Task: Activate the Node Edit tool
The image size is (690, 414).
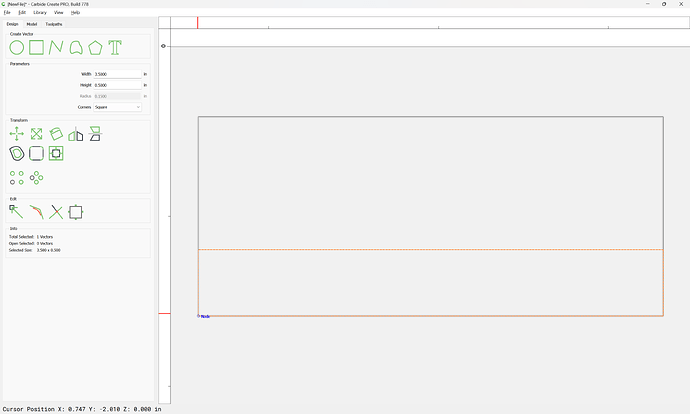Action: 17,212
